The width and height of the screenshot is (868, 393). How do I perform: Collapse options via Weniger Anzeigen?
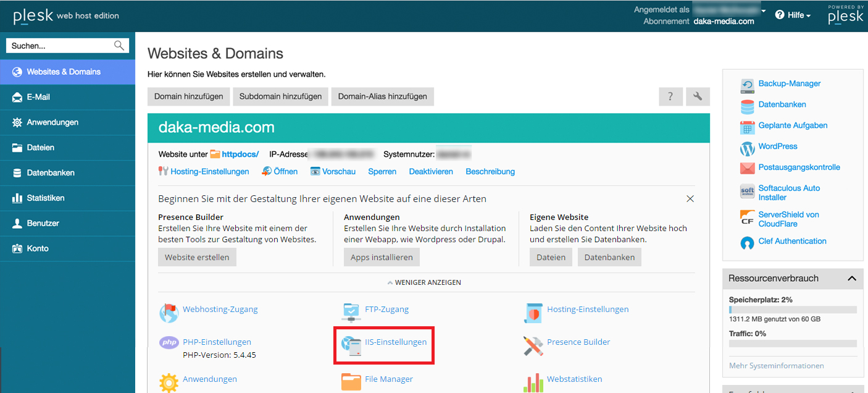tap(424, 282)
